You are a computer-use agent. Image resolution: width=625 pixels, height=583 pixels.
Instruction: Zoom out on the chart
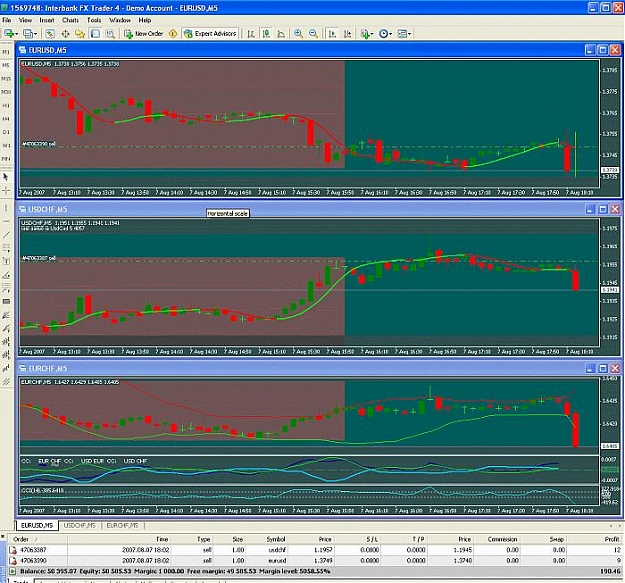[313, 34]
